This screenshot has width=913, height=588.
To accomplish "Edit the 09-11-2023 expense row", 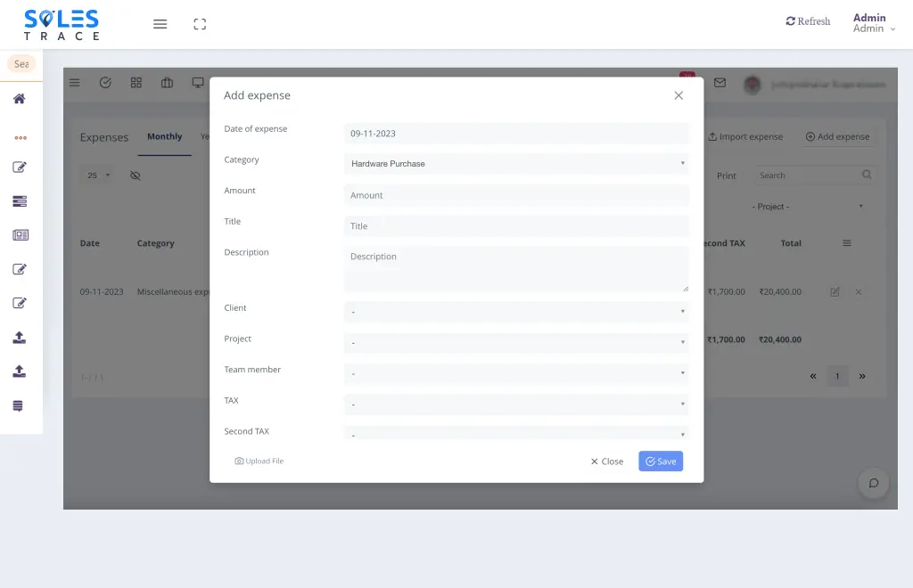I will (x=835, y=292).
